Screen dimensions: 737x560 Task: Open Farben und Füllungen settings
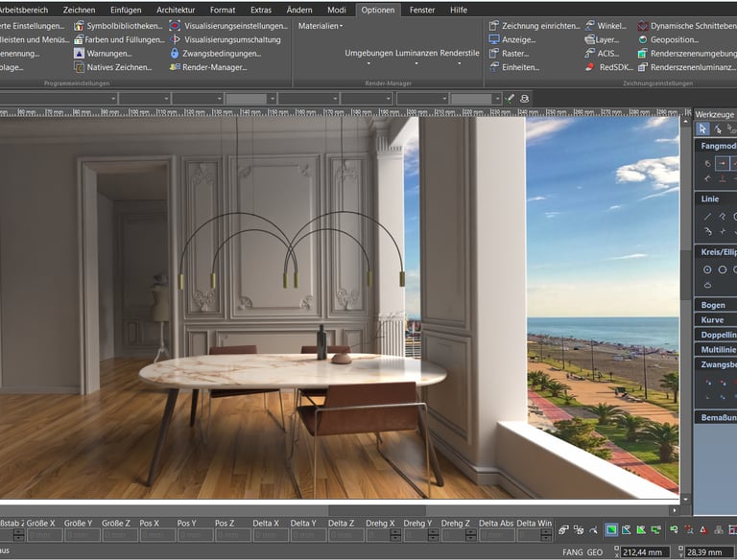119,39
